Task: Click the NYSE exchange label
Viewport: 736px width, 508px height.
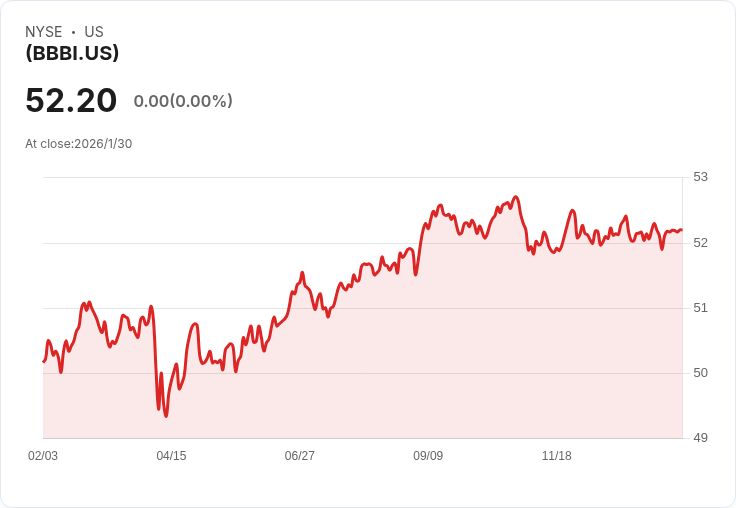Action: tap(43, 32)
